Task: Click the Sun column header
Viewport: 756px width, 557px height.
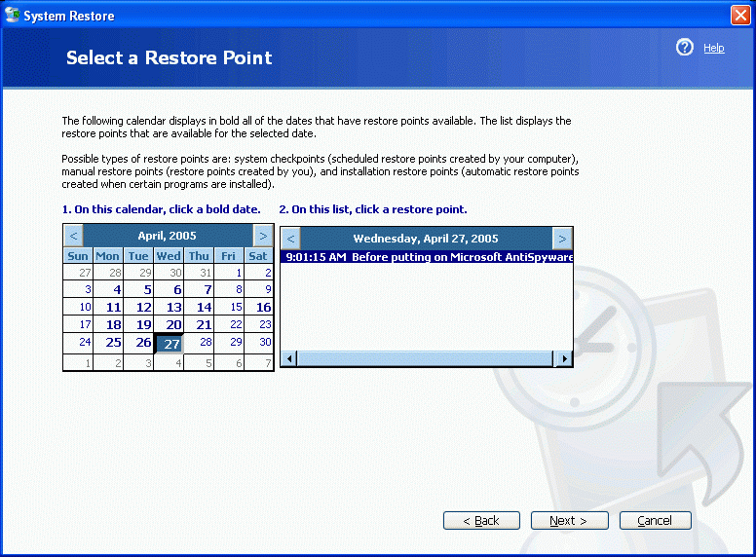Action: click(78, 256)
